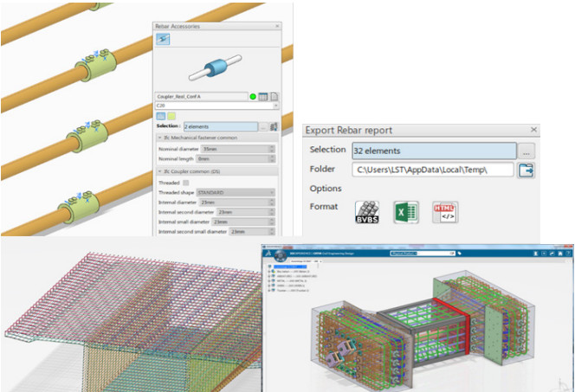Open table icon next to coupler name

coord(263,97)
